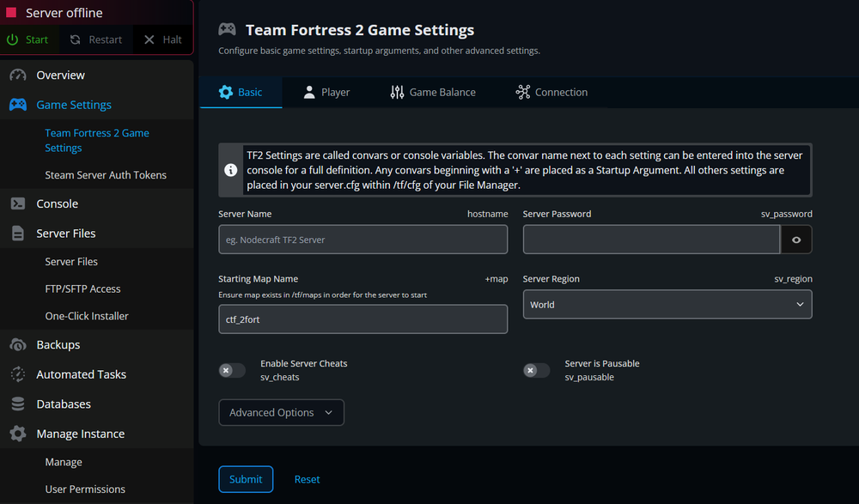Screen dimensions: 859x504
Task: Submit the game settings form
Action: (246, 479)
